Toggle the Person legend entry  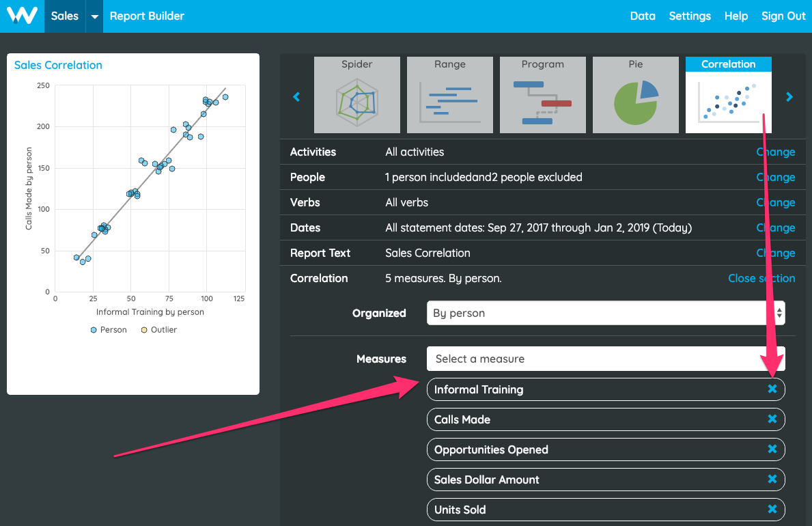(109, 329)
